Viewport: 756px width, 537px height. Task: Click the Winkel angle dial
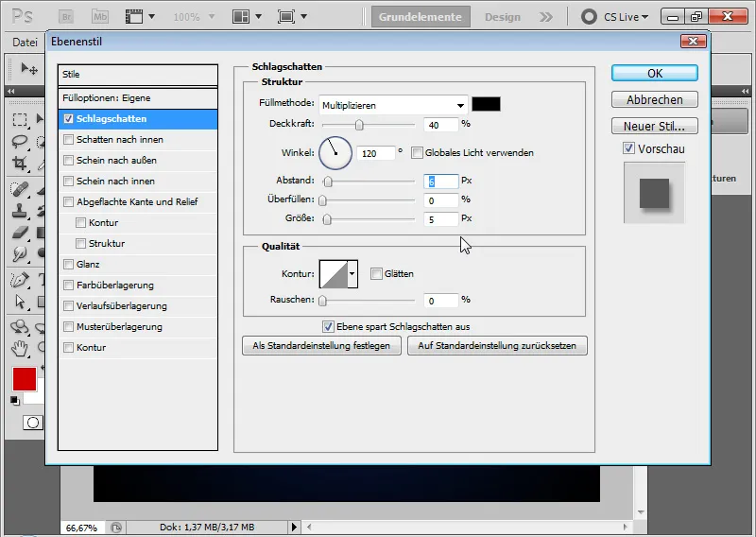[x=335, y=153]
